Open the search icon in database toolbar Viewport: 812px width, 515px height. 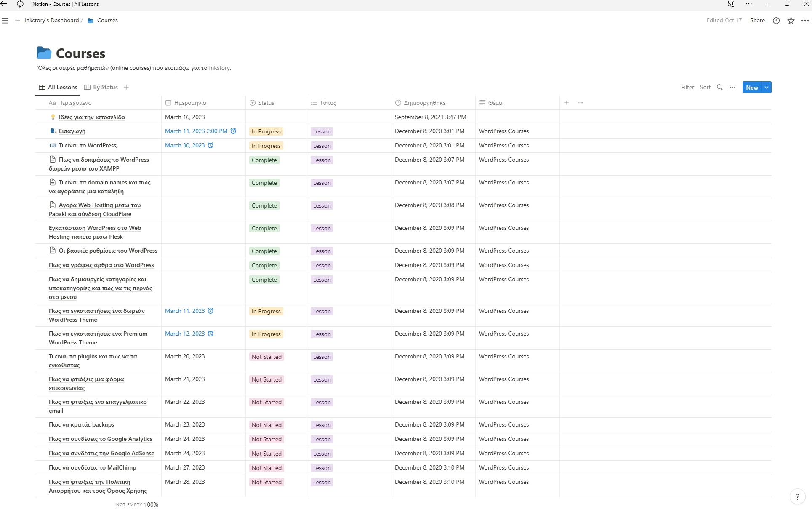click(720, 87)
